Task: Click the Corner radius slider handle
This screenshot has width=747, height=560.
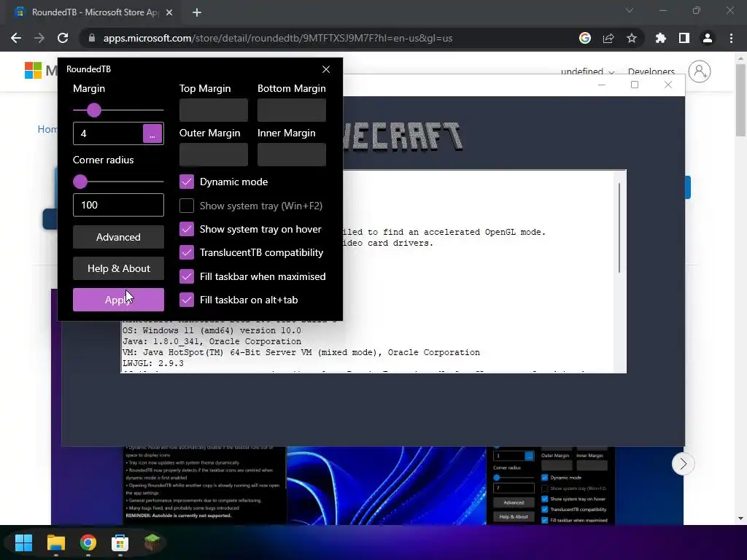Action: coord(80,182)
